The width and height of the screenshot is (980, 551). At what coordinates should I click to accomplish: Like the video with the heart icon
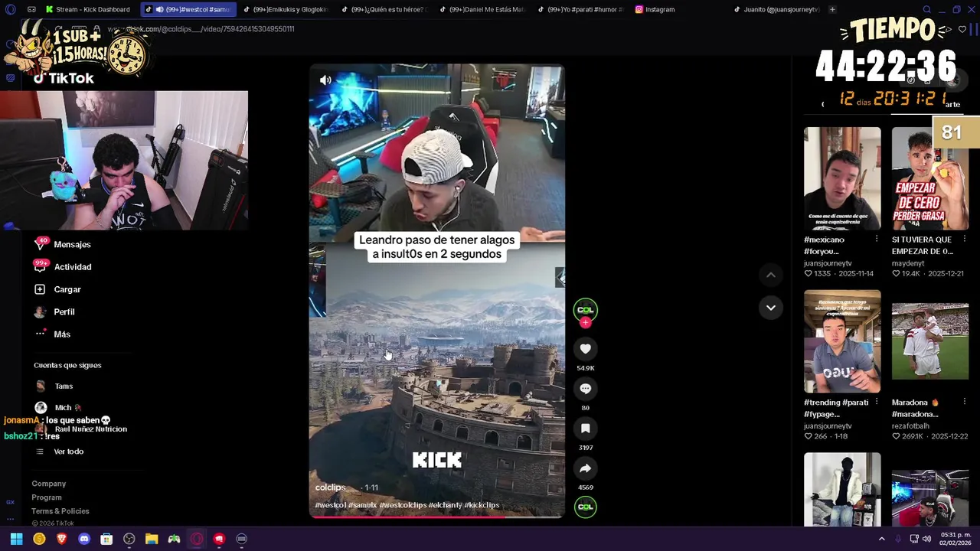585,349
